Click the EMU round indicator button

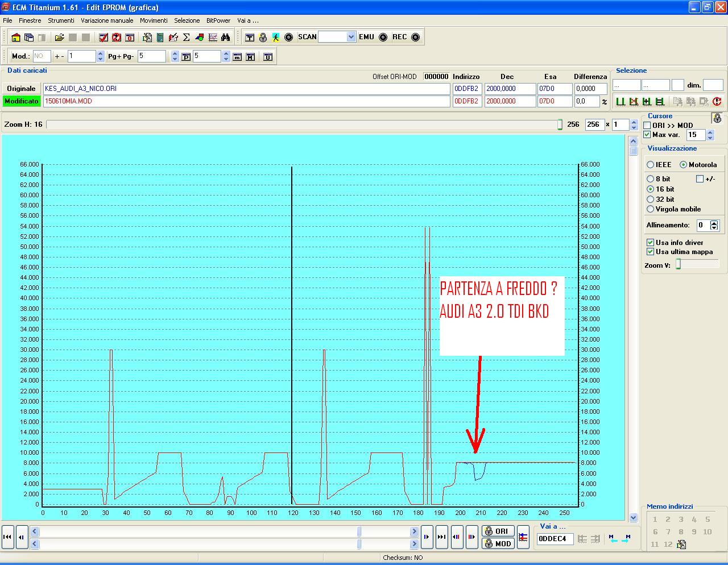[x=383, y=38]
